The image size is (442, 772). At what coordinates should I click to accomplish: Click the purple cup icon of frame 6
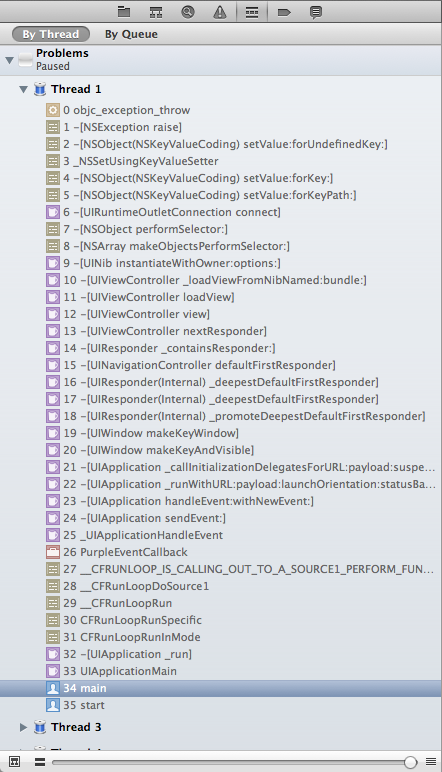click(x=53, y=212)
